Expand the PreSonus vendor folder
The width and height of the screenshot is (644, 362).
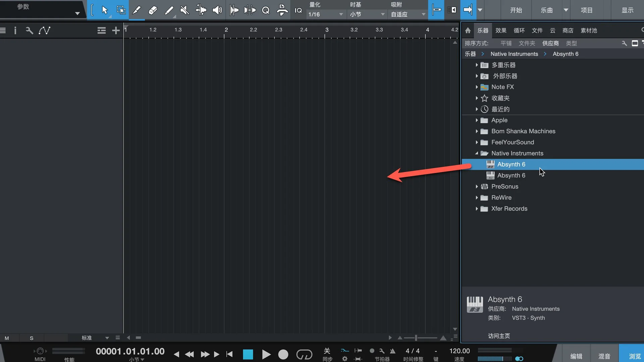click(477, 186)
